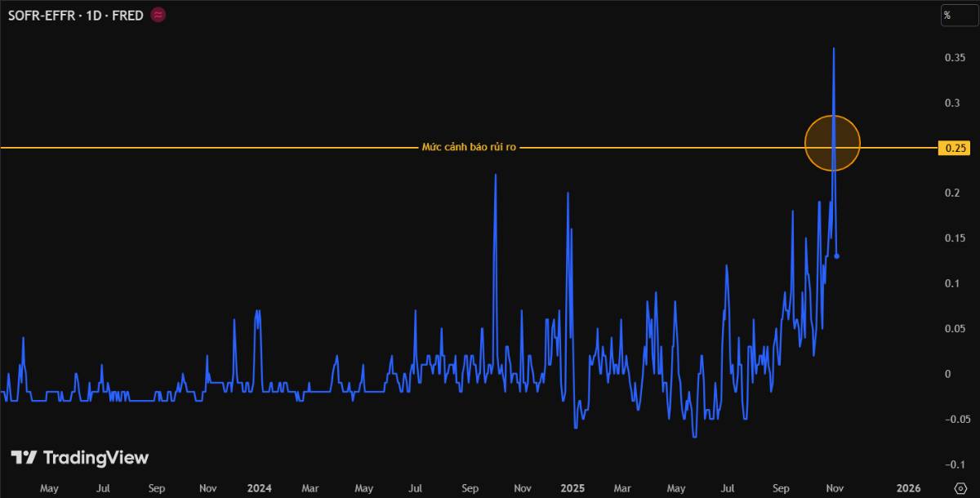Image resolution: width=980 pixels, height=498 pixels.
Task: Click the blue last-value dot on the line
Action: coord(837,256)
